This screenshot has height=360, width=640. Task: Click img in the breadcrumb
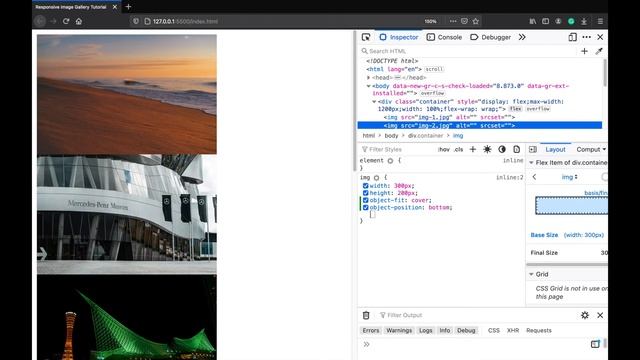tap(458, 136)
